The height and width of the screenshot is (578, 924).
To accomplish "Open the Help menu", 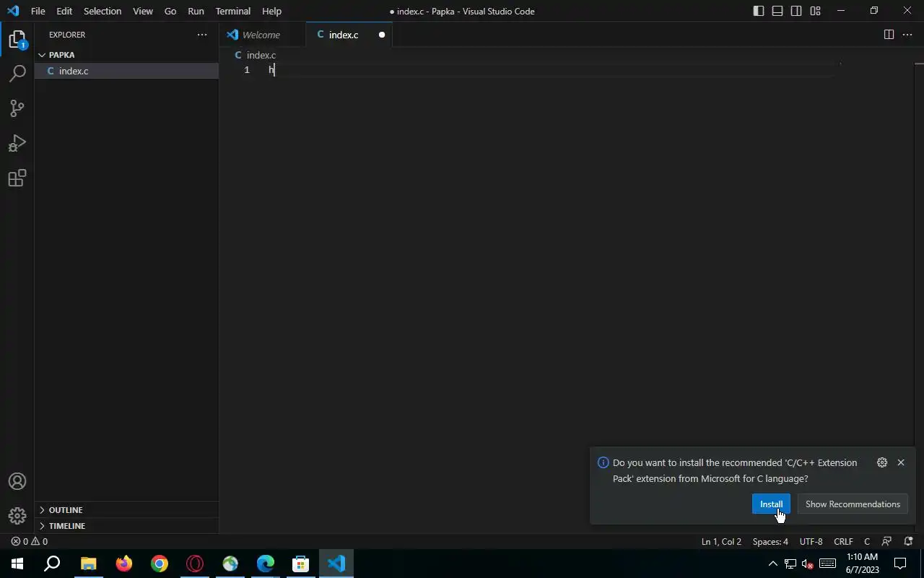I will click(271, 11).
